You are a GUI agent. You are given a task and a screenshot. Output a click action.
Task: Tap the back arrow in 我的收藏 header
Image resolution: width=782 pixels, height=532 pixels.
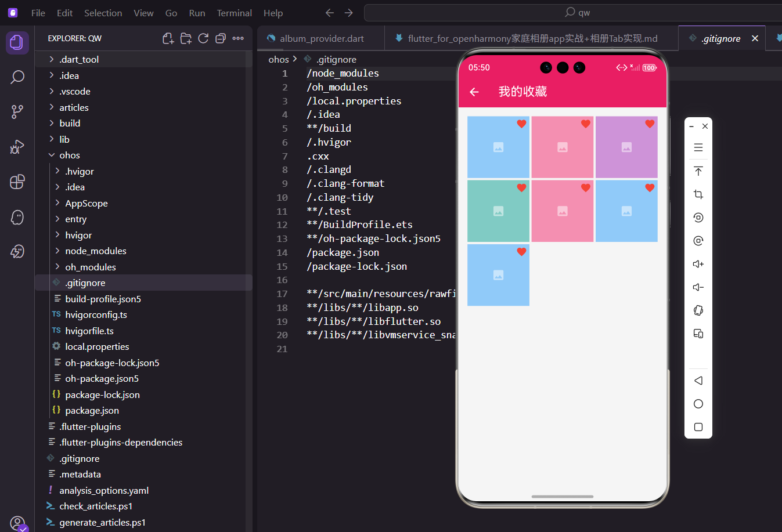[474, 92]
